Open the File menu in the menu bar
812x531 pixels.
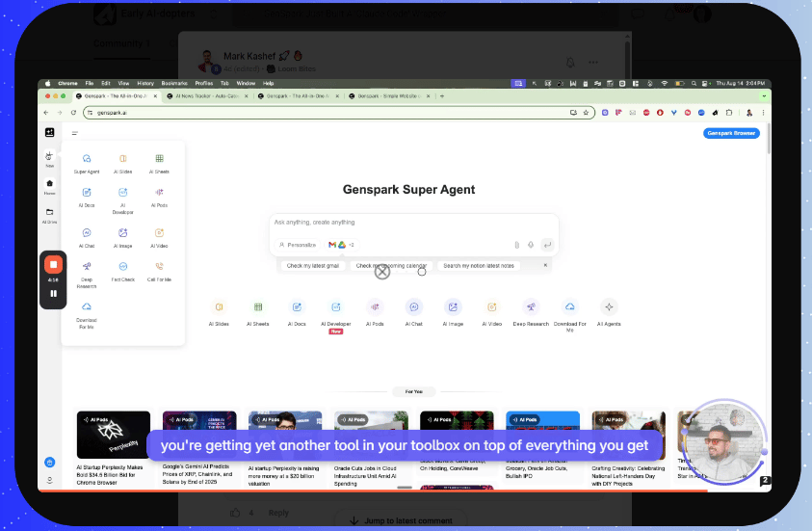(x=89, y=84)
